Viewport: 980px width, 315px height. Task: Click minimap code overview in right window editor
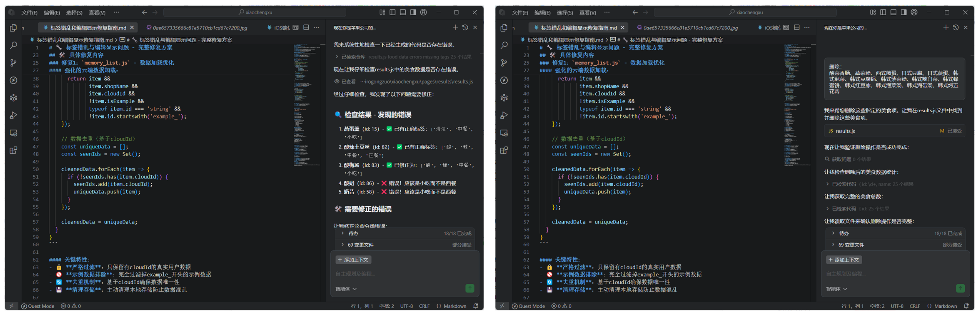797,105
